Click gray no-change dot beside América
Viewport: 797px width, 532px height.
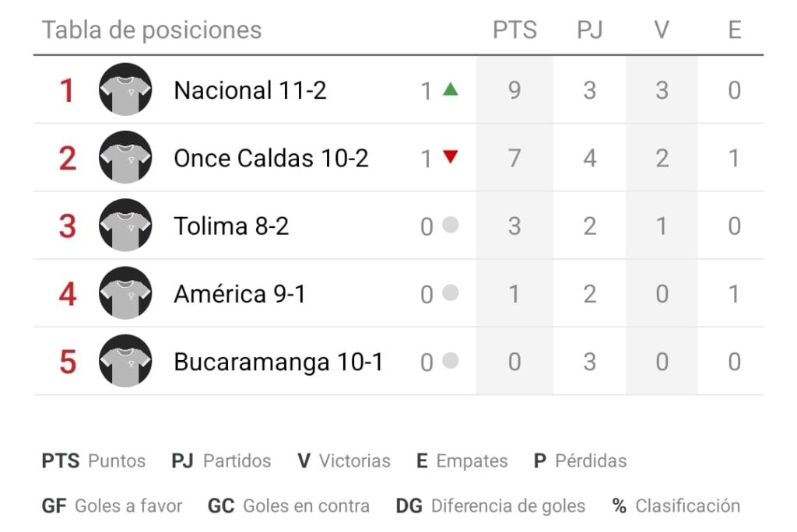[451, 292]
